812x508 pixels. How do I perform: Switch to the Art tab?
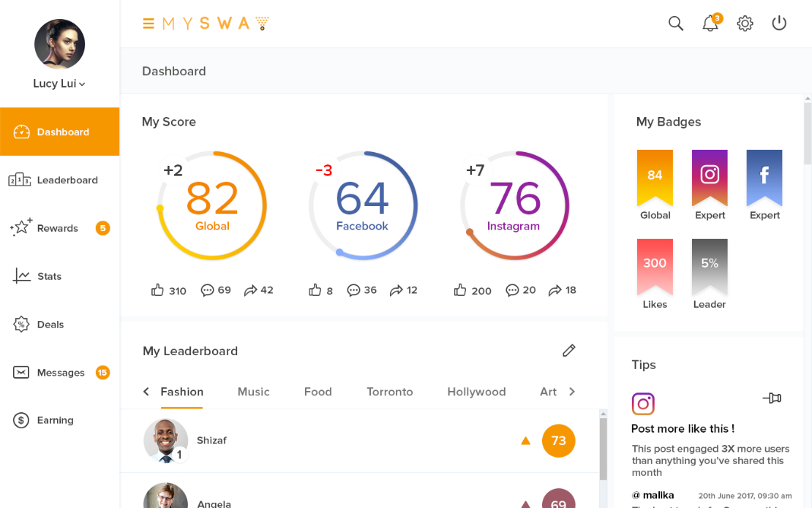pyautogui.click(x=549, y=392)
